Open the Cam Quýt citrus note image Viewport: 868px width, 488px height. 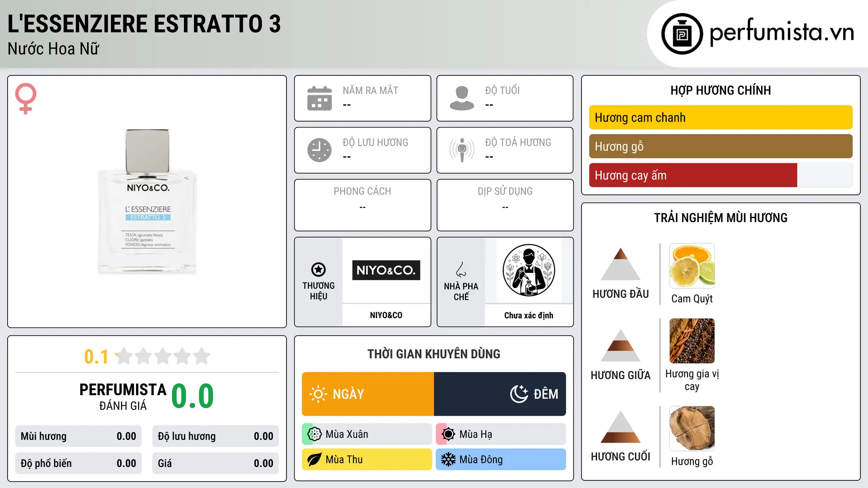pyautogui.click(x=692, y=266)
